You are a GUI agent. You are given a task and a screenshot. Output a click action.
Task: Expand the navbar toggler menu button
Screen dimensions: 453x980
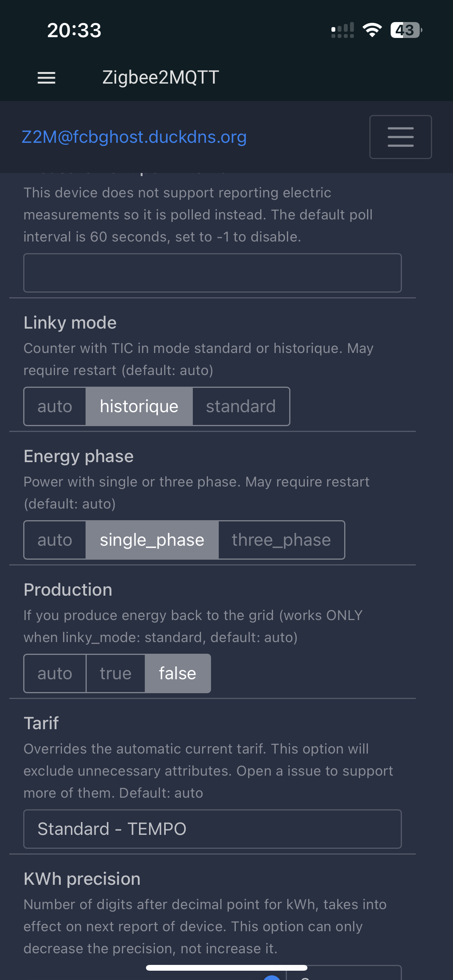point(400,137)
